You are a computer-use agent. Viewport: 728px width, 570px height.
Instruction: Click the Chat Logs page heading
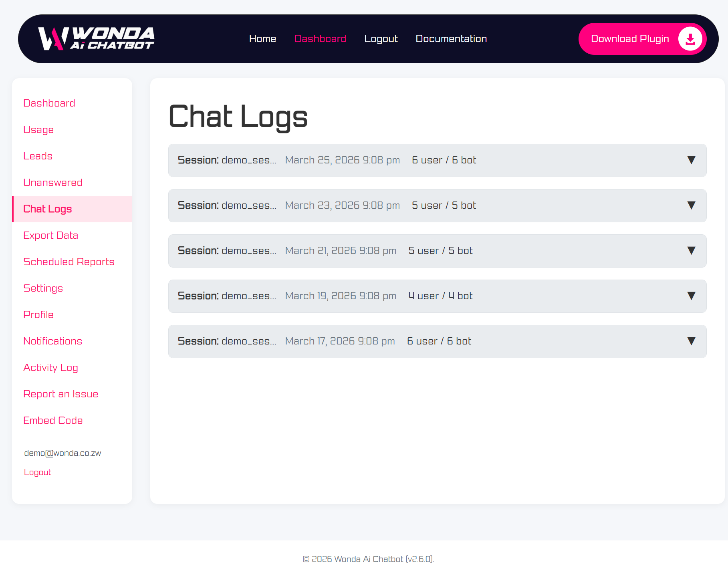[238, 117]
